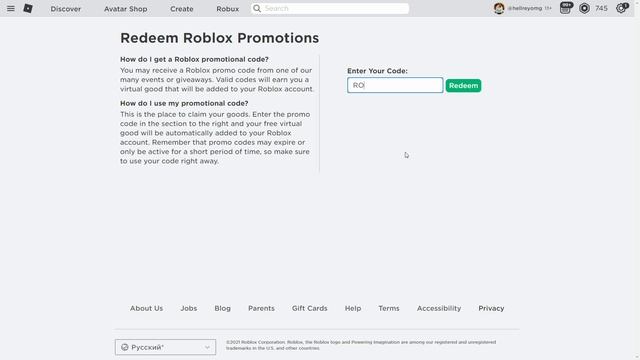Click inside the top search box
Image resolution: width=640 pixels, height=360 pixels.
(330, 9)
